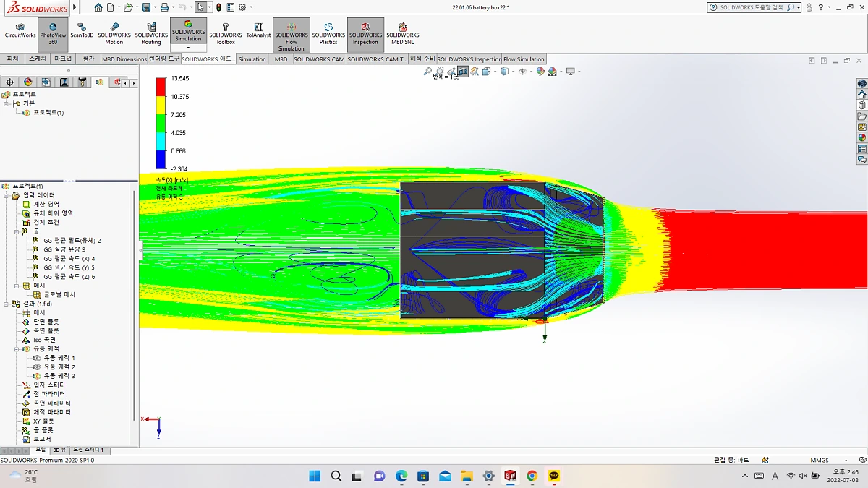Select 글로벌 메시 tree item
Screen dimensions: 868x488
point(59,294)
